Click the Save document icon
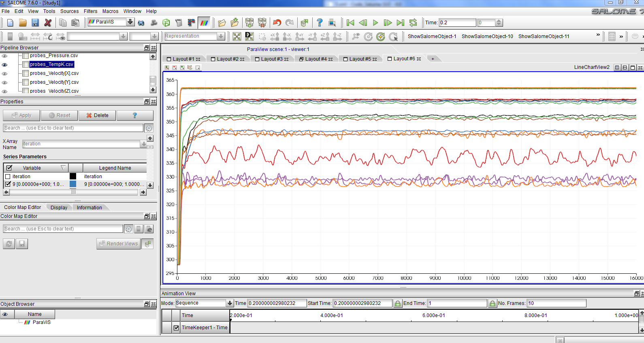This screenshot has height=343, width=644. point(35,23)
